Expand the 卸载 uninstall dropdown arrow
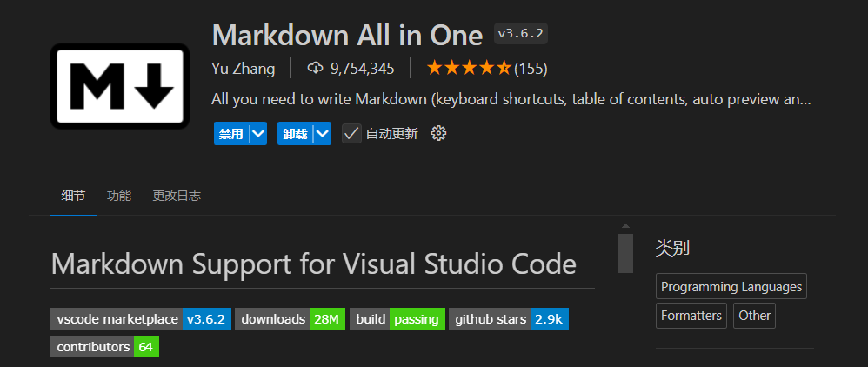 tap(322, 134)
